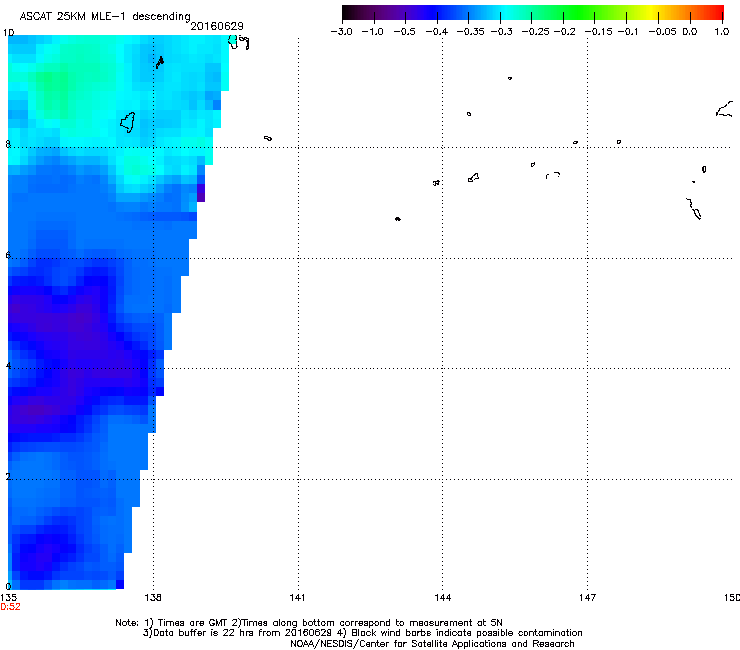
Task: Select color bar label "-0.35"
Action: [x=470, y=32]
